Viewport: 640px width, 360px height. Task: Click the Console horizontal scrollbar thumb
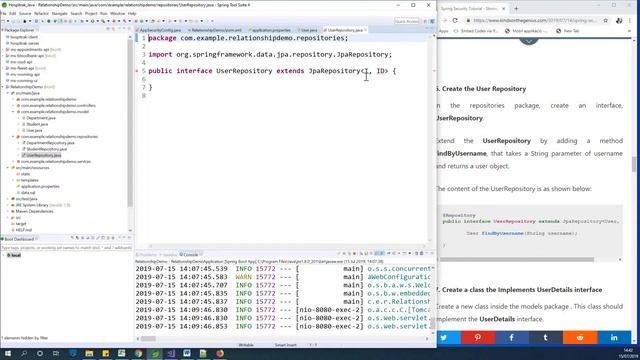click(148, 338)
